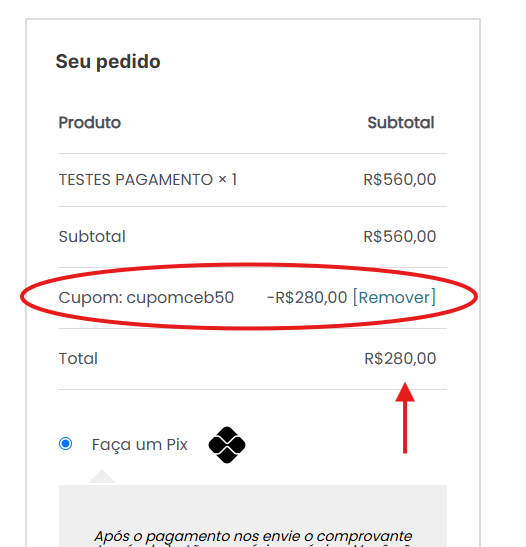Click the discount amount -R$280,00

pyautogui.click(x=307, y=298)
